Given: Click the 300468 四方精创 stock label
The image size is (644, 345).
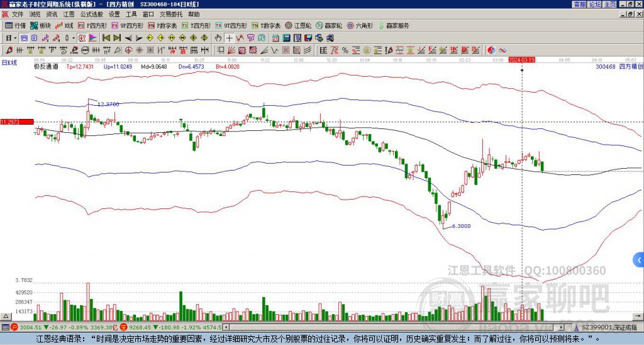Looking at the screenshot, I should [x=619, y=67].
